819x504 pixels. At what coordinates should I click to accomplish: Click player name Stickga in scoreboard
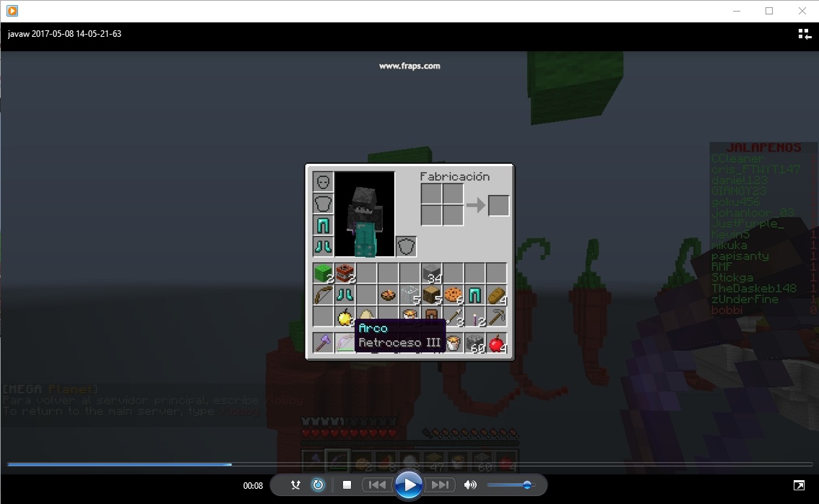[x=732, y=277]
